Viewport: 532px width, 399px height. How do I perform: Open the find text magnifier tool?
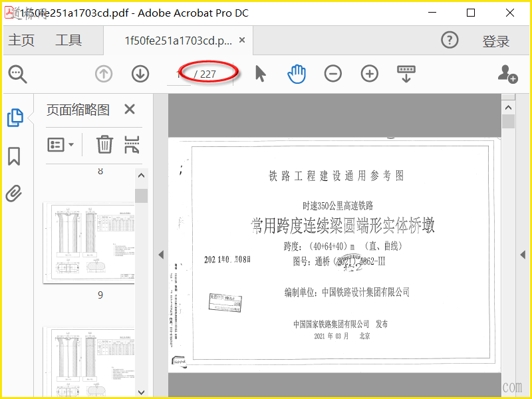(18, 74)
